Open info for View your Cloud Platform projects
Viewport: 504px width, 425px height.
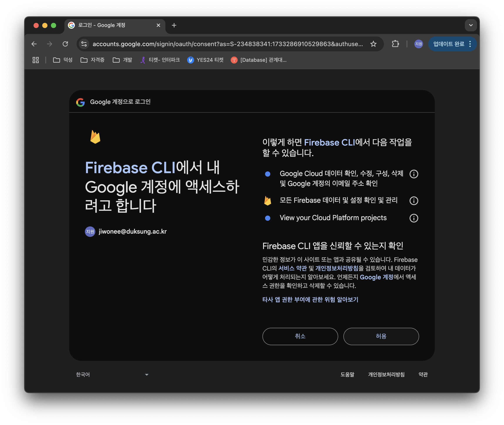point(414,218)
